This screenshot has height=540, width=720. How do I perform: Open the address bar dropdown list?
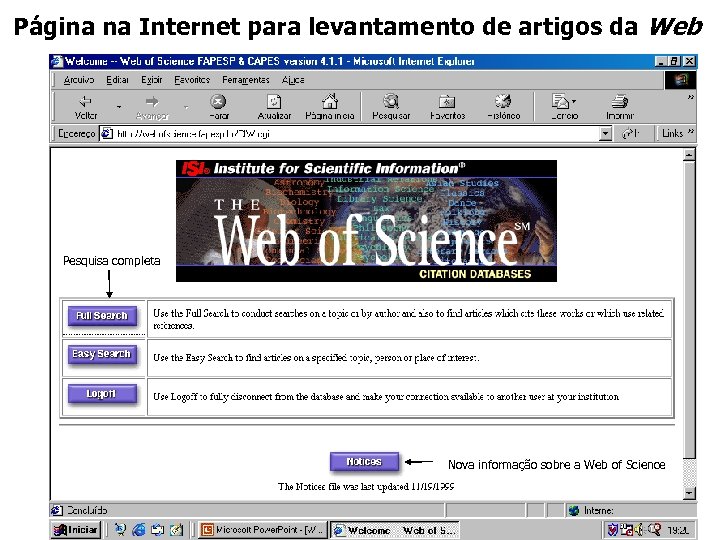(x=606, y=134)
